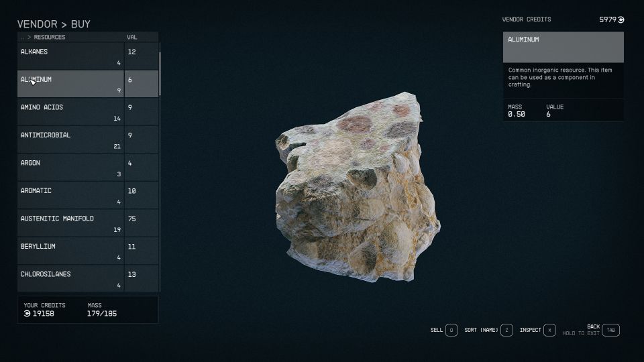Select the Austenitic Manifold item
Viewport: 644px width, 362px height.
tap(87, 223)
